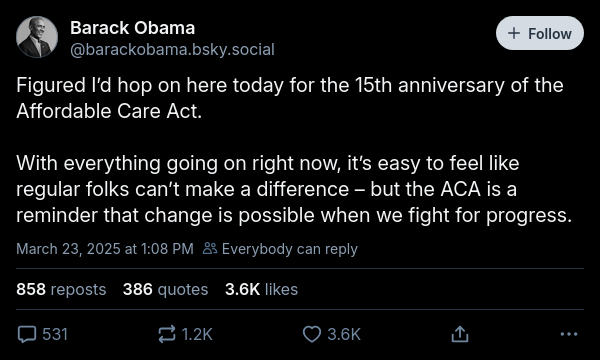View the 3.6K likes list
Viewport: 600px width, 360px height.
click(x=261, y=289)
